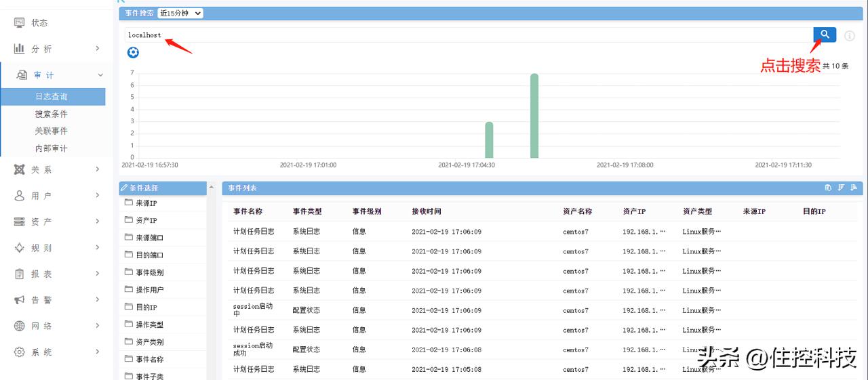Click the 状态 monitor icon in sidebar

20,23
